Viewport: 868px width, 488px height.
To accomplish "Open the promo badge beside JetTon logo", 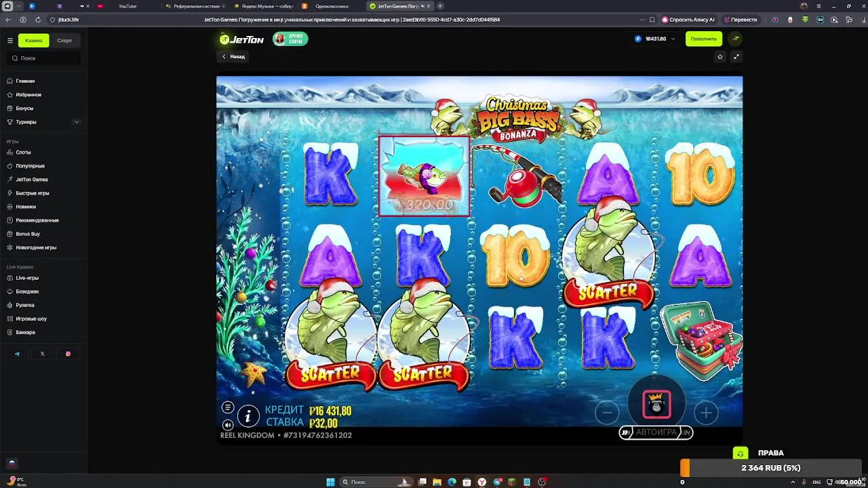I will pos(290,39).
